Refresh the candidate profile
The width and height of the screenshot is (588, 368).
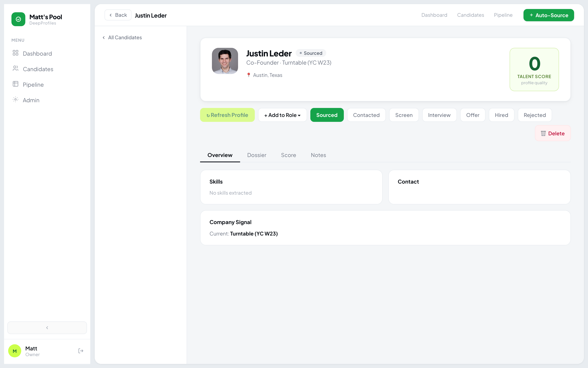(x=227, y=115)
